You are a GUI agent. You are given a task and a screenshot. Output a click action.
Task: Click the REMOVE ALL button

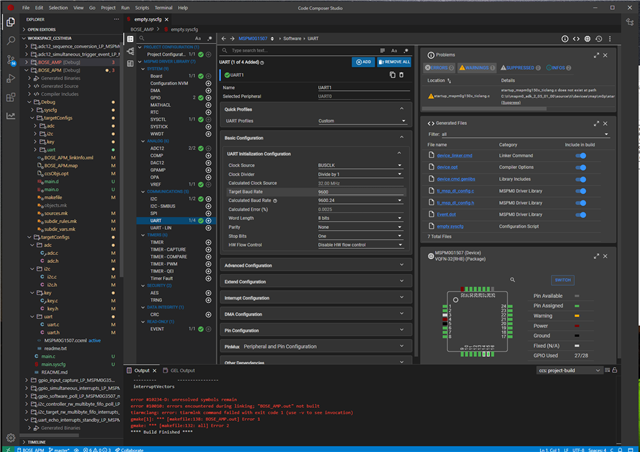tap(394, 62)
